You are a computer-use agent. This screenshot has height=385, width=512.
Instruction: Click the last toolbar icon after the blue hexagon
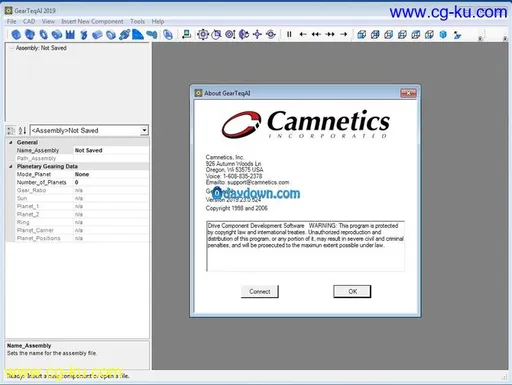pyautogui.click(x=457, y=35)
